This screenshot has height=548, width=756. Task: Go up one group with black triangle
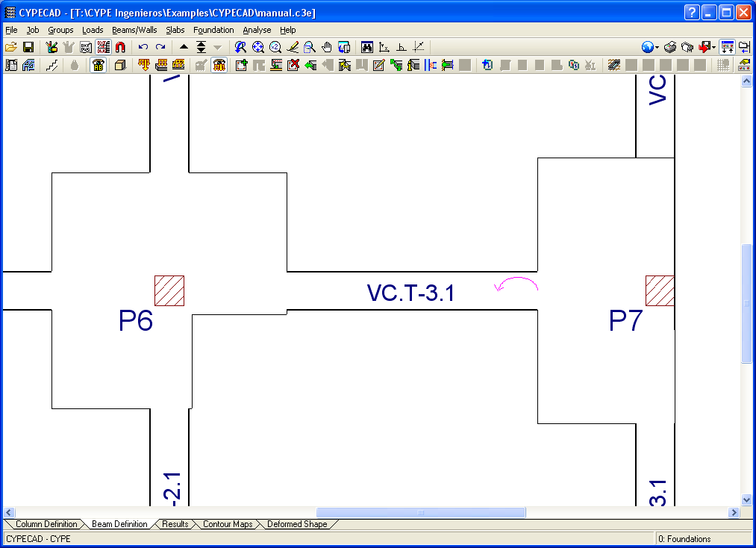pyautogui.click(x=184, y=47)
